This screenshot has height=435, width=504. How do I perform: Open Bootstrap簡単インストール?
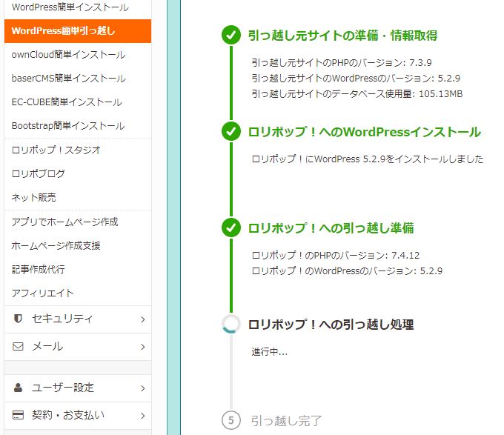pyautogui.click(x=68, y=126)
